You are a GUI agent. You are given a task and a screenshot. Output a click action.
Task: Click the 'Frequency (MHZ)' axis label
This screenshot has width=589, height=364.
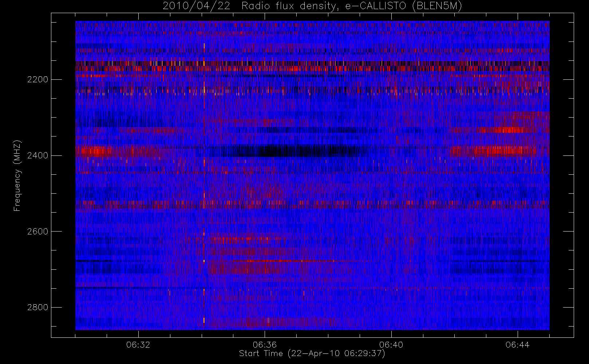tap(17, 175)
